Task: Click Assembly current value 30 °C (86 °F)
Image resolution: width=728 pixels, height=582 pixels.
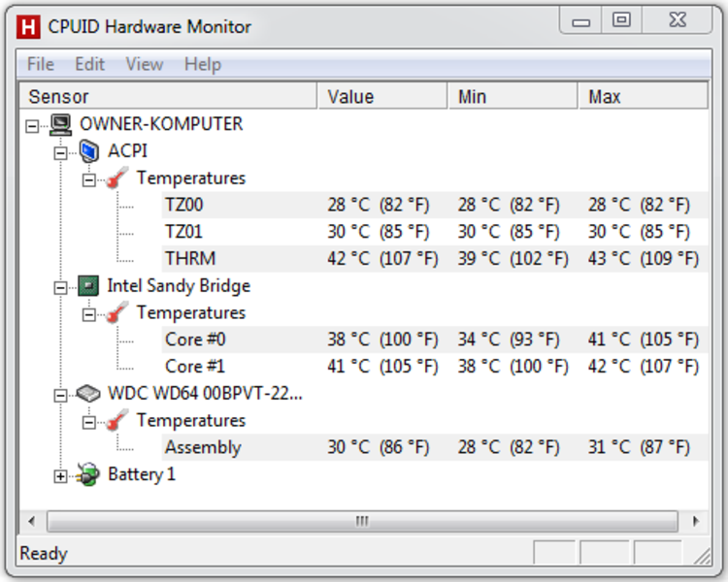Action: coord(378,447)
